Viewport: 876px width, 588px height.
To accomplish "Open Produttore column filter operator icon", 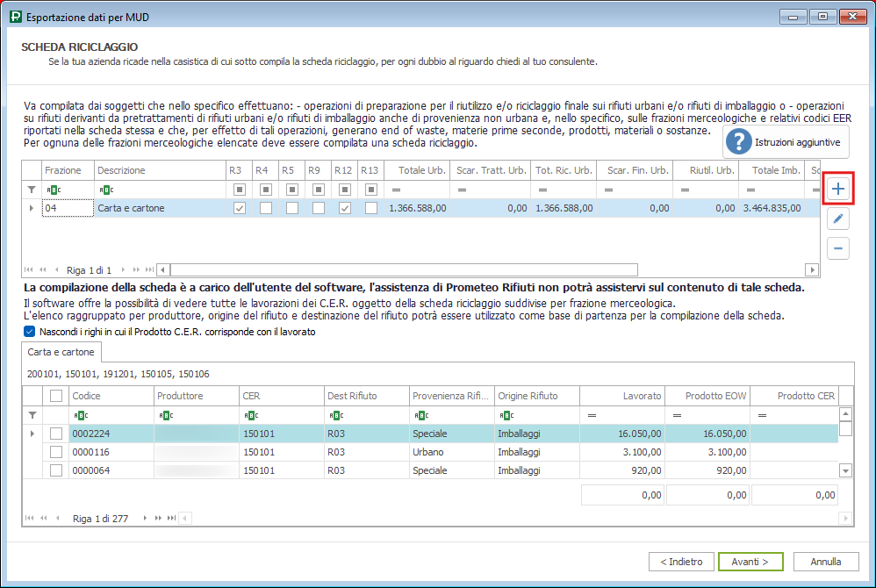I will 166,415.
